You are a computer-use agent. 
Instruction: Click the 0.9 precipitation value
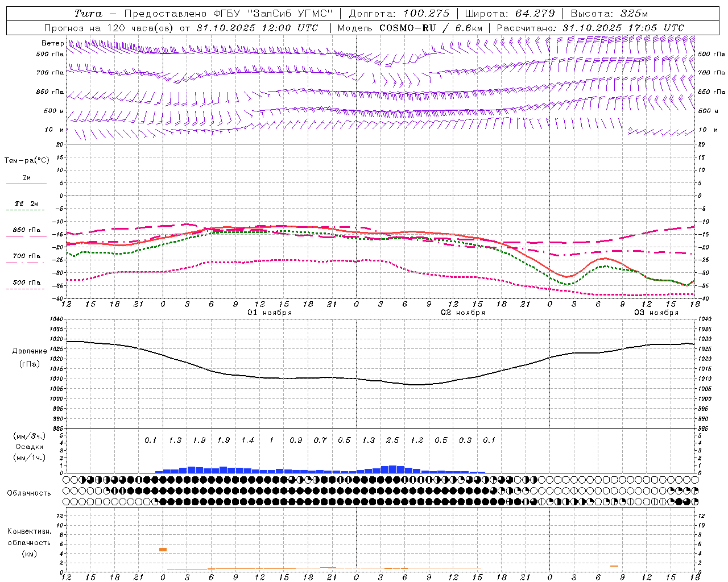(x=296, y=440)
